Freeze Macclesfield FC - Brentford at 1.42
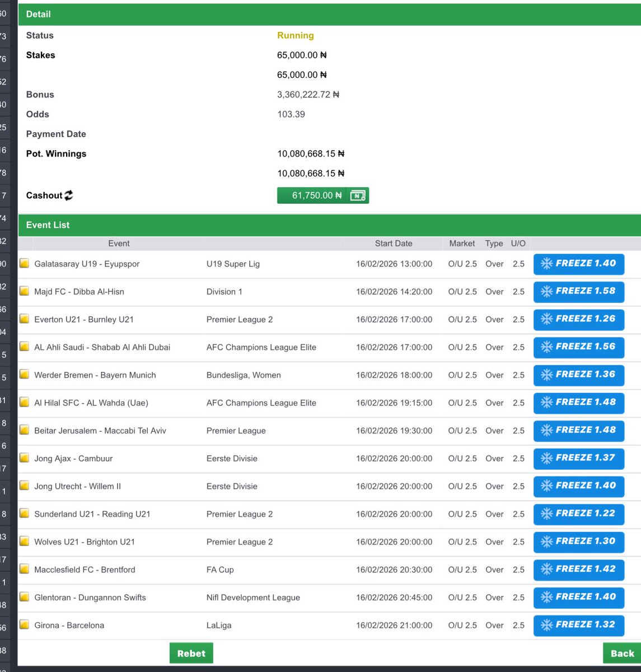641x672 pixels. click(579, 570)
